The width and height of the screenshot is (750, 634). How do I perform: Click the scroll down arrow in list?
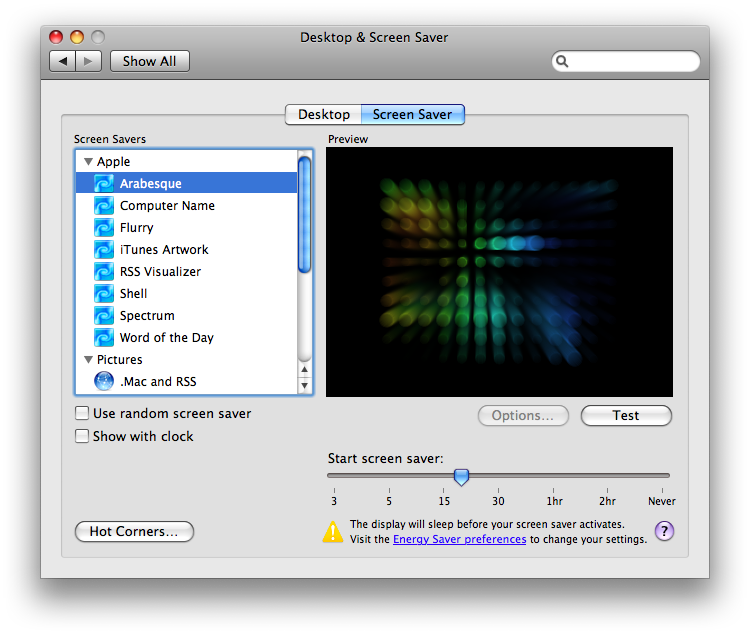click(x=304, y=385)
